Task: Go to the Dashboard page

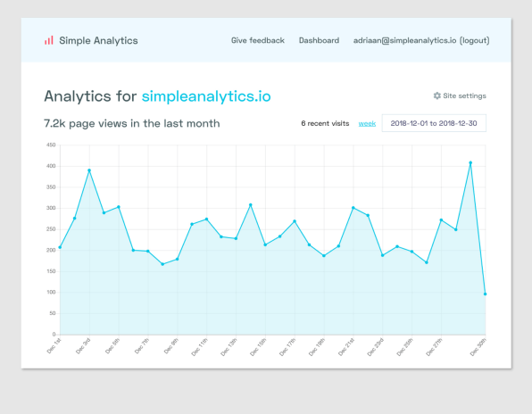Action: pyautogui.click(x=319, y=40)
